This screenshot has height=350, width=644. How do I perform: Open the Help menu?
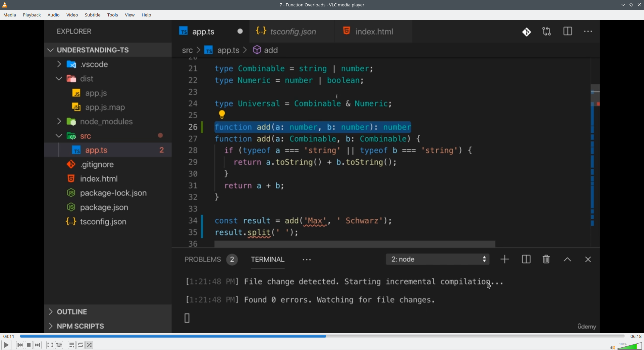coord(147,15)
